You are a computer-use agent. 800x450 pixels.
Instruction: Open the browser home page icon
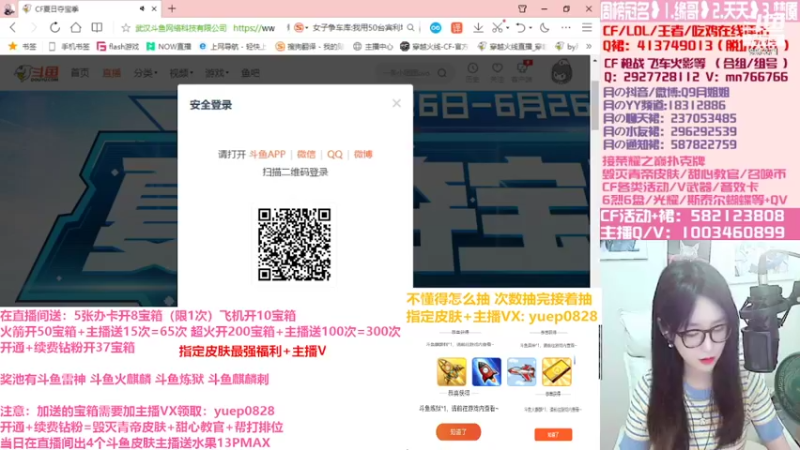pyautogui.click(x=76, y=28)
